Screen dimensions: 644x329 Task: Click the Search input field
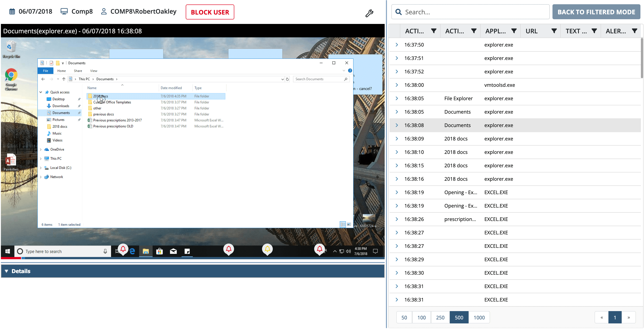[470, 12]
